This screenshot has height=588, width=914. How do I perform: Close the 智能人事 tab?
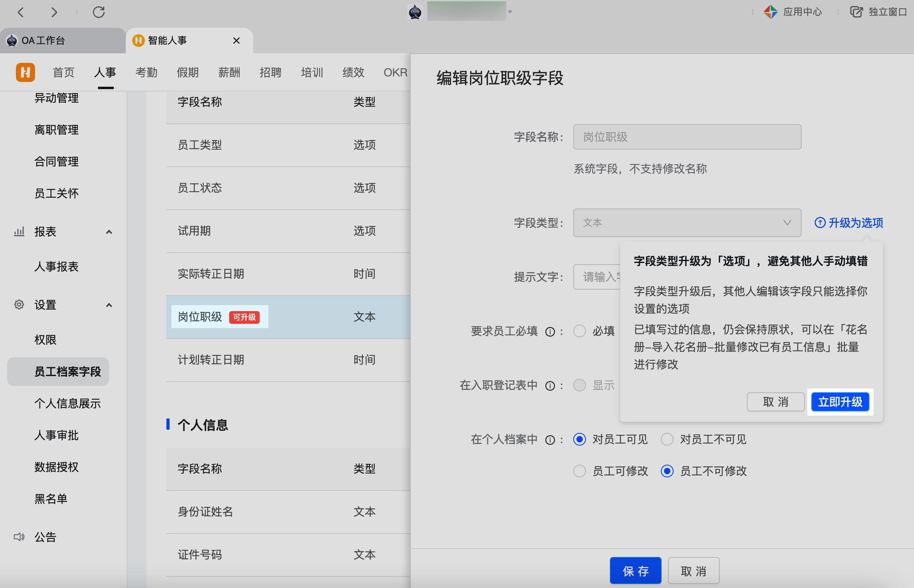(x=236, y=41)
